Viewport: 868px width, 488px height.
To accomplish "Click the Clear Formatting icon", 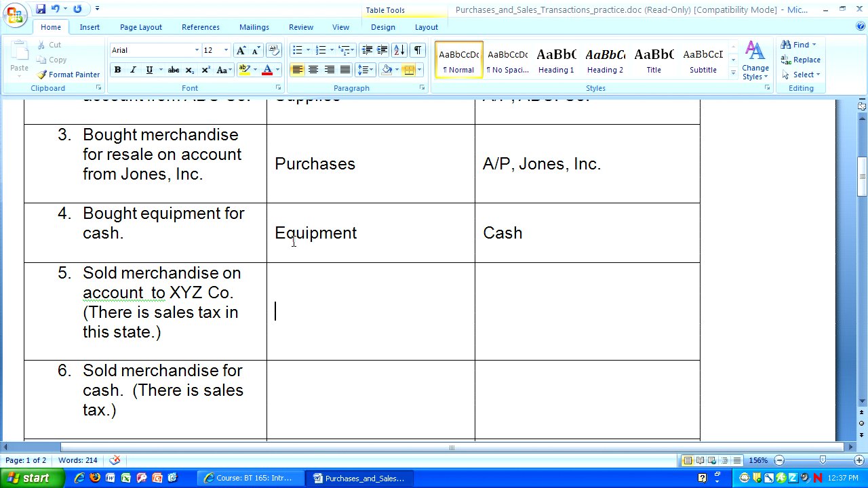I will [x=274, y=50].
